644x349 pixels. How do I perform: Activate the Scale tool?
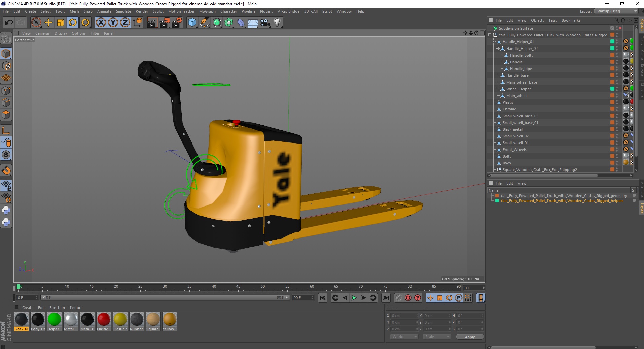pyautogui.click(x=61, y=23)
